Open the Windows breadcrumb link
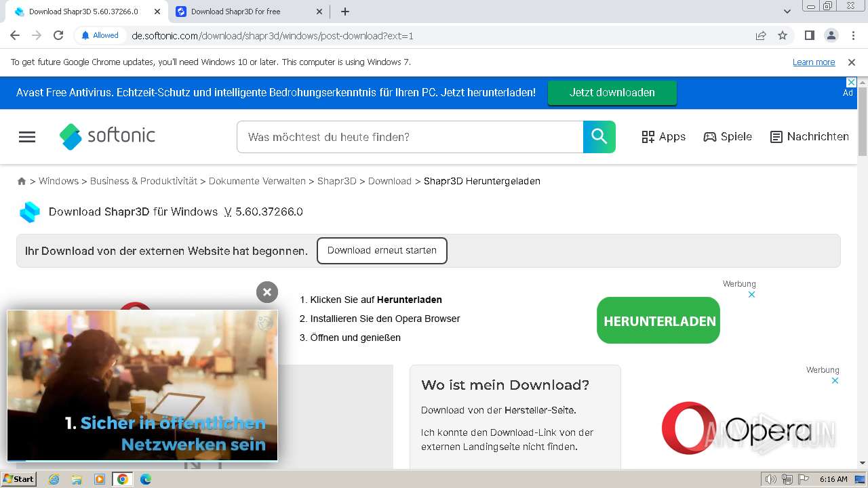This screenshot has height=488, width=868. (58, 181)
